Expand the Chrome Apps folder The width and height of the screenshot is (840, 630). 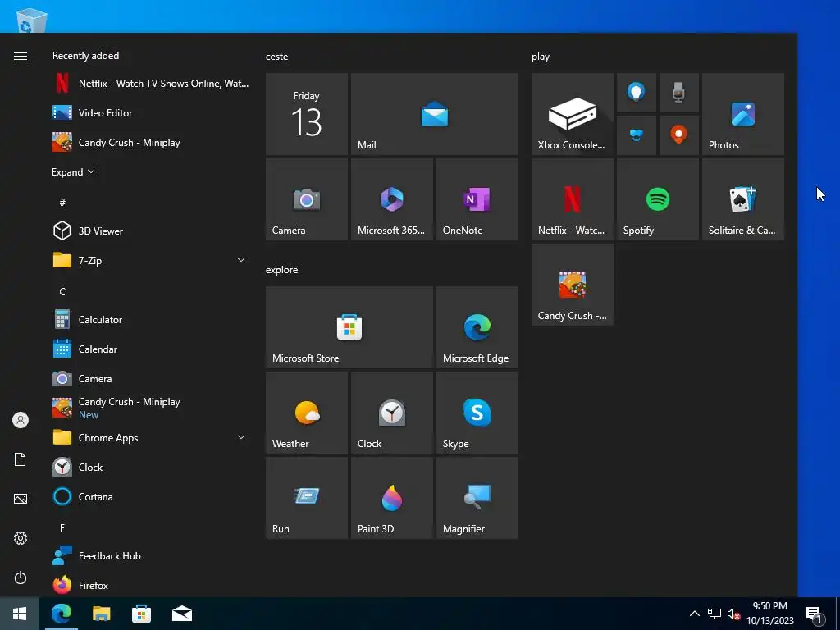(150, 438)
